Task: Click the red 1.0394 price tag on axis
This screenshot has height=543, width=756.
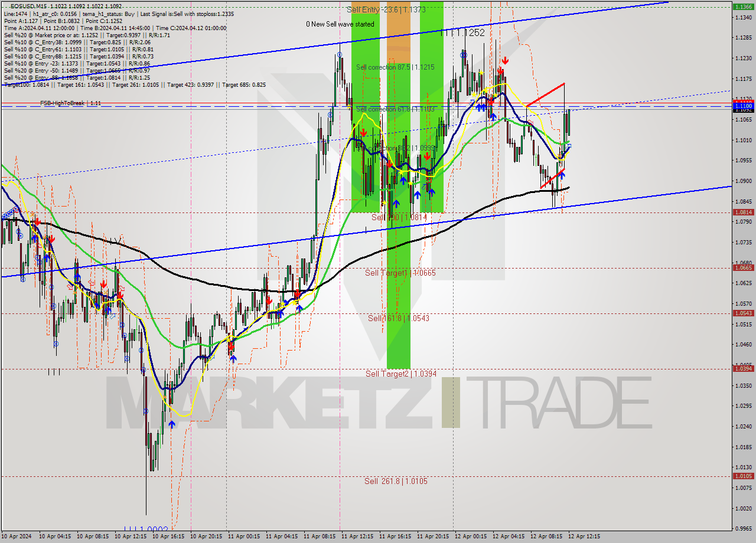Action: point(742,369)
